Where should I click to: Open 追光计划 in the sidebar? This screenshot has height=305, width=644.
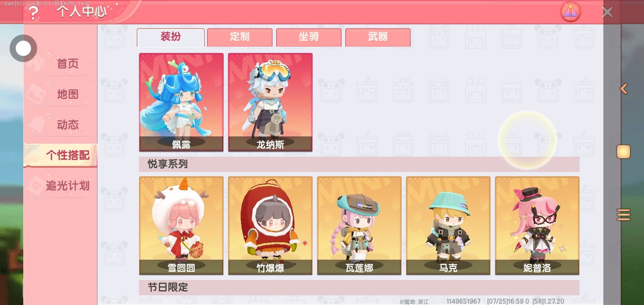point(68,186)
